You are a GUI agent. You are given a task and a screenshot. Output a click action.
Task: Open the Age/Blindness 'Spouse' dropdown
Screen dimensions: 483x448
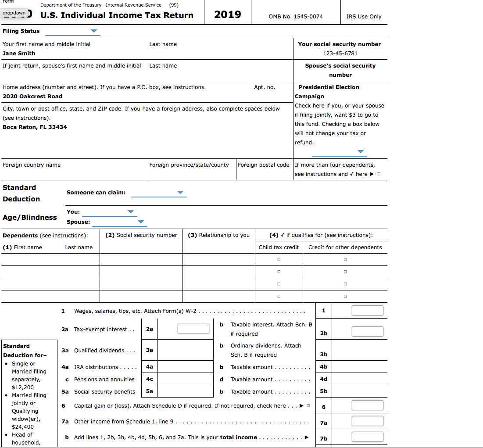click(x=141, y=222)
